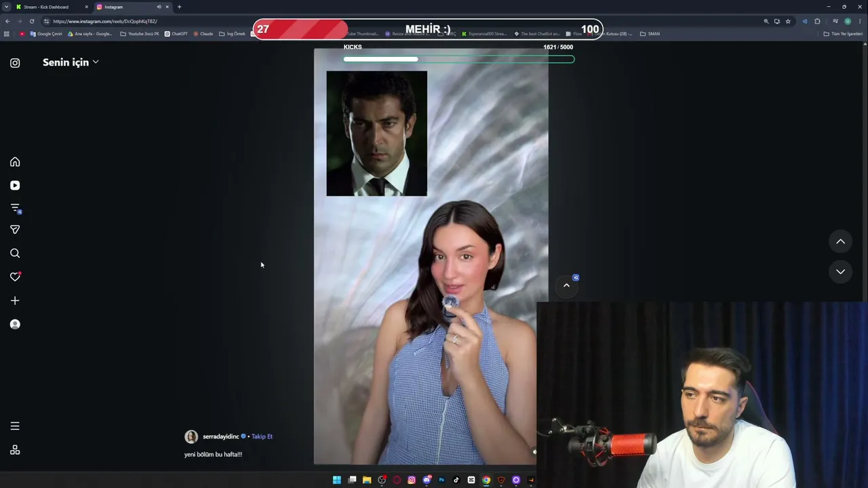Open the 'Ana sayfa - Google...' bookmark

90,34
